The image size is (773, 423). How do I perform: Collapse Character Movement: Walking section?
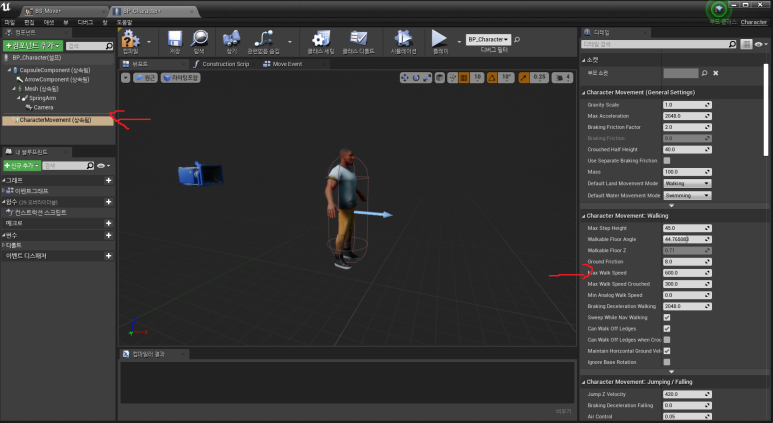(584, 216)
